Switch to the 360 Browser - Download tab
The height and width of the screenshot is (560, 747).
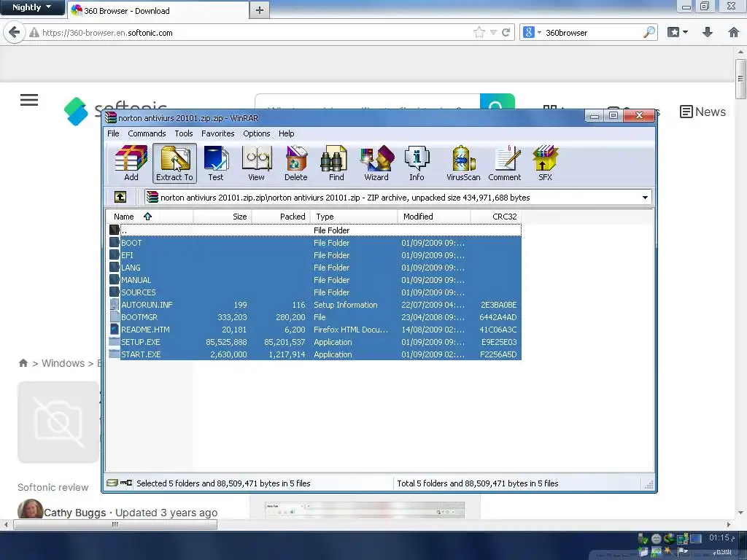(158, 10)
